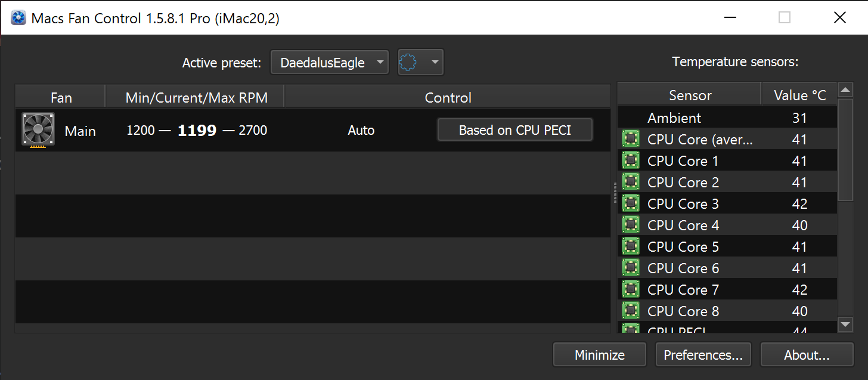Screen dimensions: 868x380
Task: Click the CPU Core 1 sensor chip icon
Action: click(631, 160)
